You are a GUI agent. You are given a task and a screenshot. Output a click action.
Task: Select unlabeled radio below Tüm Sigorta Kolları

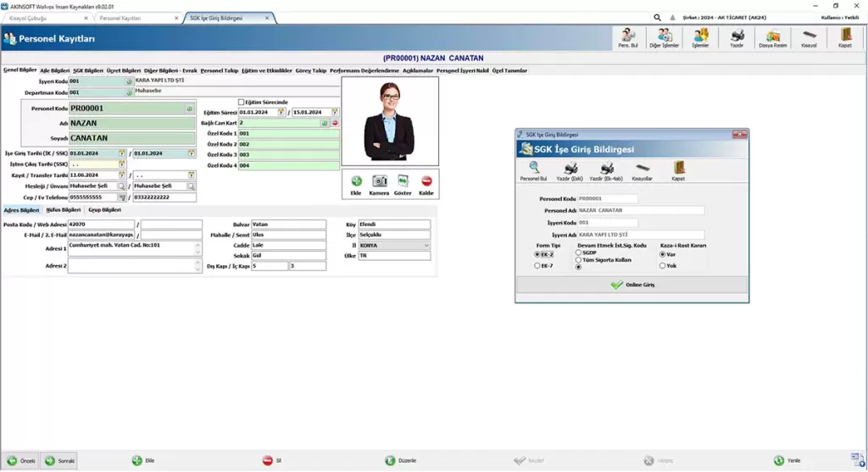tap(578, 267)
